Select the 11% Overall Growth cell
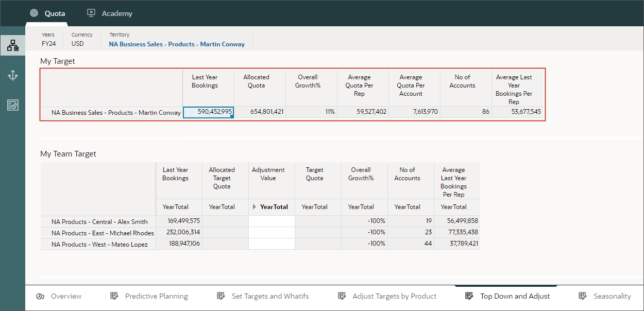 (x=311, y=112)
